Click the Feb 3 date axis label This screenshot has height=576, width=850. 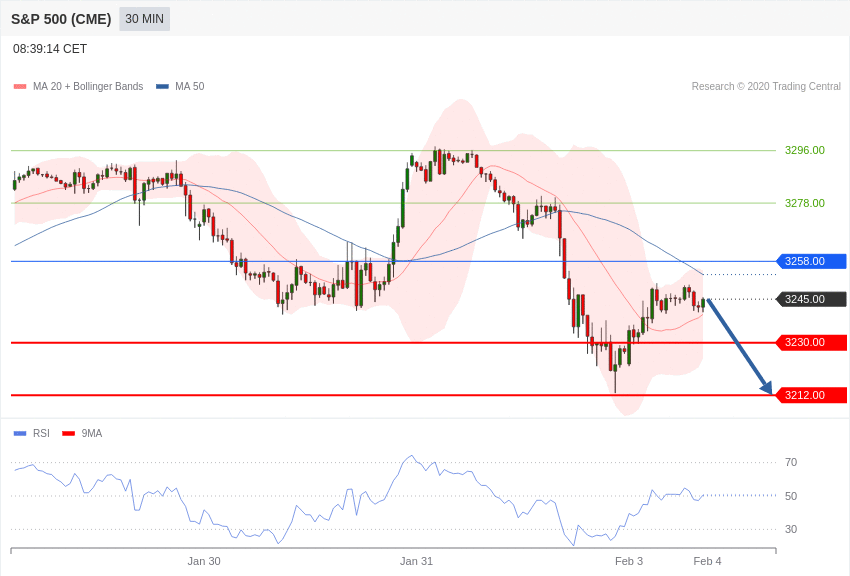click(629, 561)
